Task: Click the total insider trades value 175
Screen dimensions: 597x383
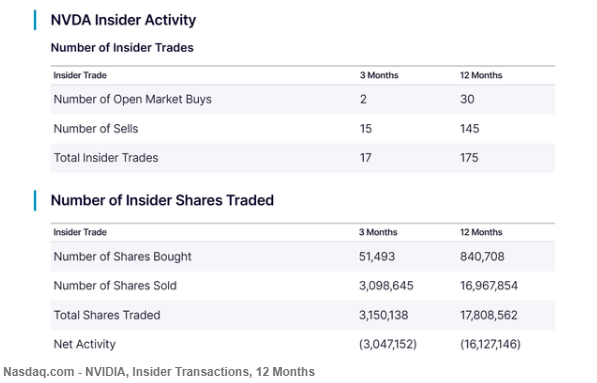Action: (x=469, y=158)
